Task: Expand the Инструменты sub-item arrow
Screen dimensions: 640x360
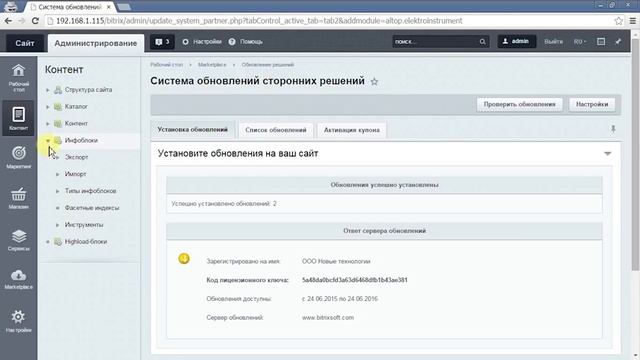Action: pos(58,225)
